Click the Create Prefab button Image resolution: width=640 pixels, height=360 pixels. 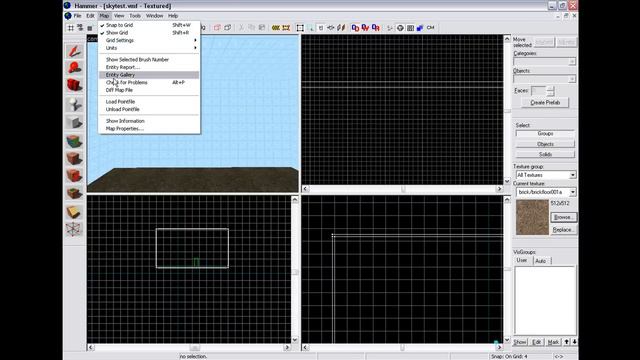click(x=545, y=102)
